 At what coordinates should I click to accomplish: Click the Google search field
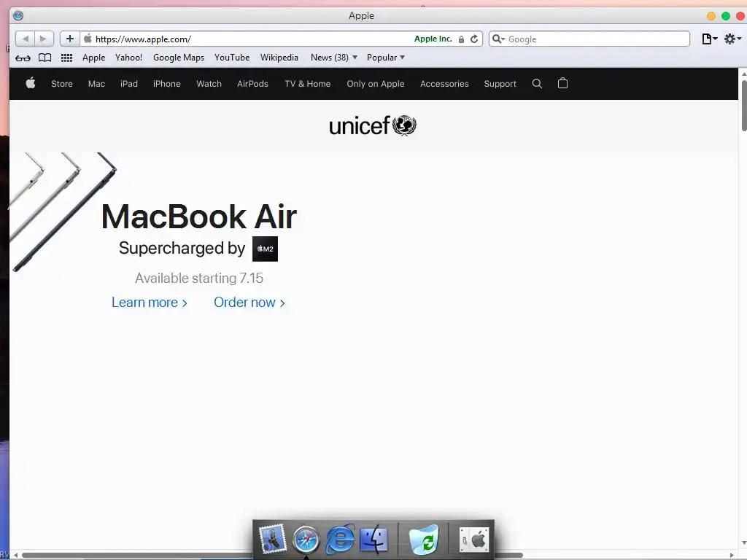pos(589,39)
